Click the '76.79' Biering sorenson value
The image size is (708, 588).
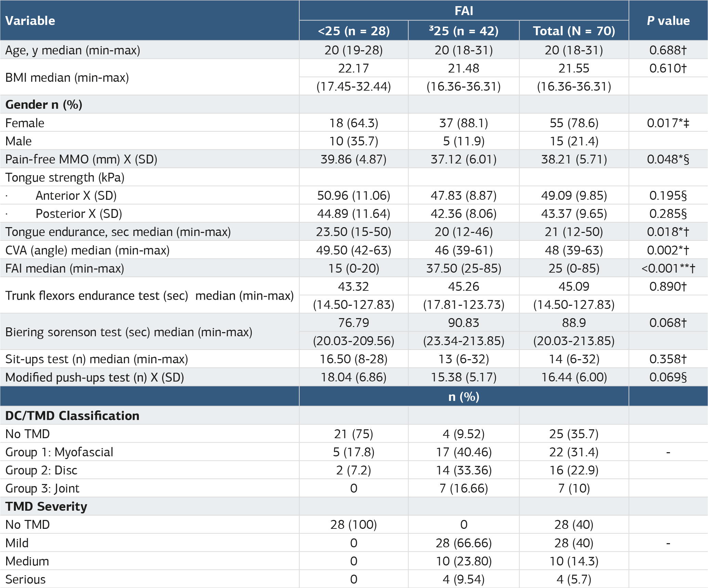point(354,323)
